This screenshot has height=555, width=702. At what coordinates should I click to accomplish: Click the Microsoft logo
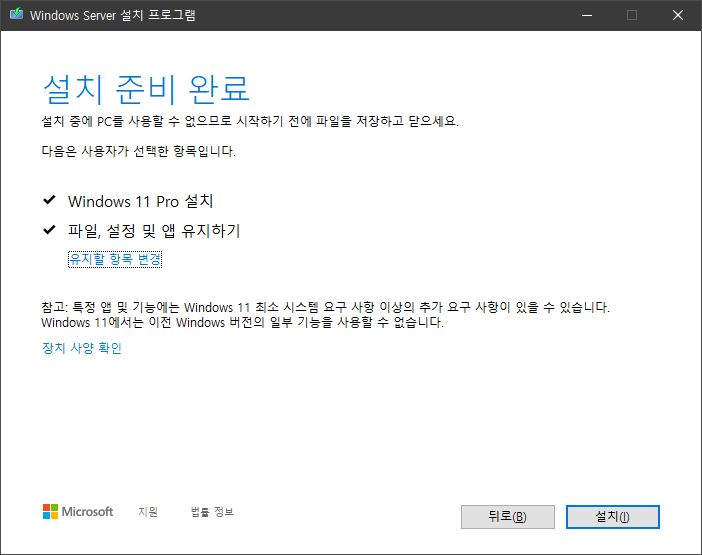click(78, 512)
